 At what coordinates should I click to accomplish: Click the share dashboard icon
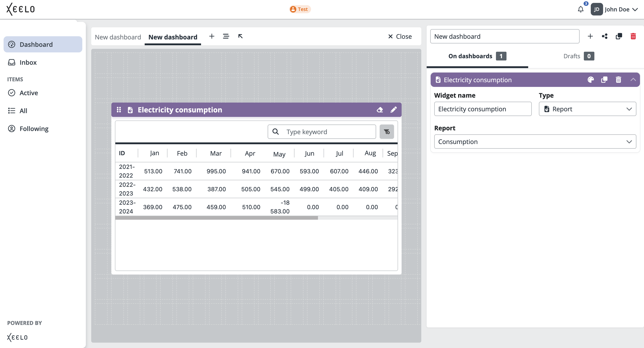(x=604, y=36)
